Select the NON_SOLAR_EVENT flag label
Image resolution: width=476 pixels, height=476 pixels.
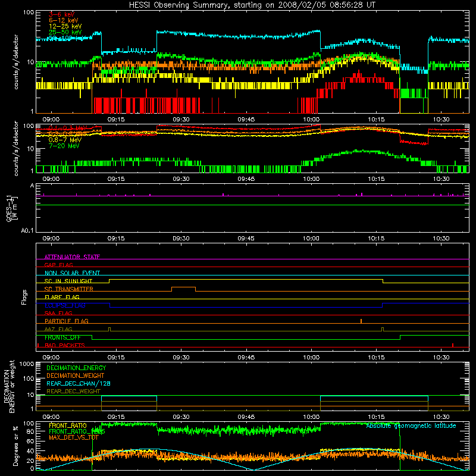(72, 273)
